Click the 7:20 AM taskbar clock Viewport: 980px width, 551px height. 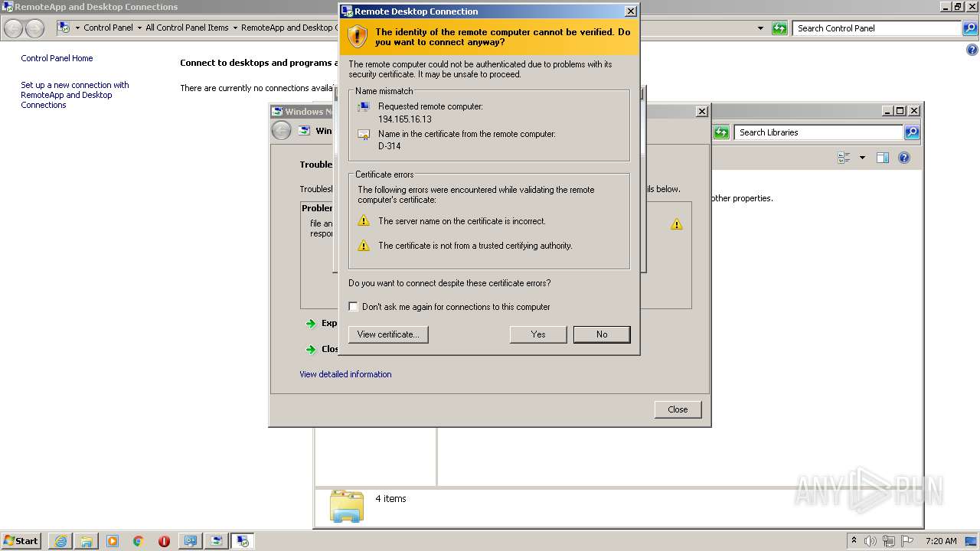pyautogui.click(x=941, y=541)
